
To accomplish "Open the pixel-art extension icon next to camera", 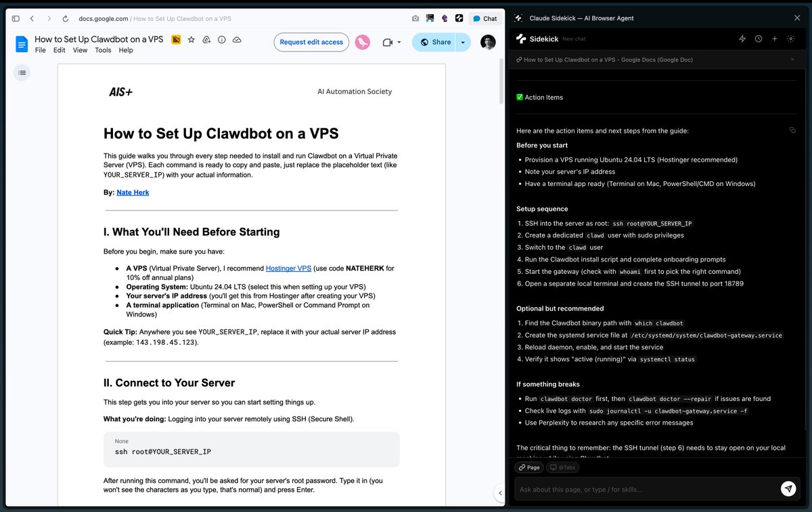I will pyautogui.click(x=430, y=19).
